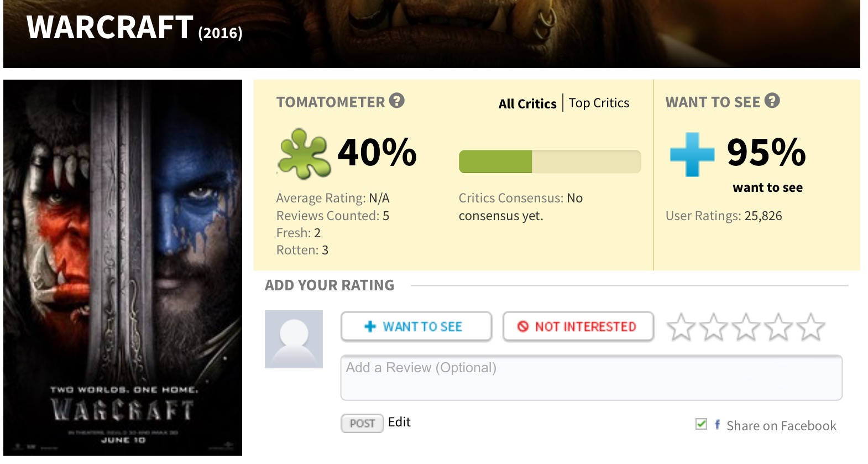868x464 pixels.
Task: Click the Warcraft (2016) title heading
Action: [134, 28]
